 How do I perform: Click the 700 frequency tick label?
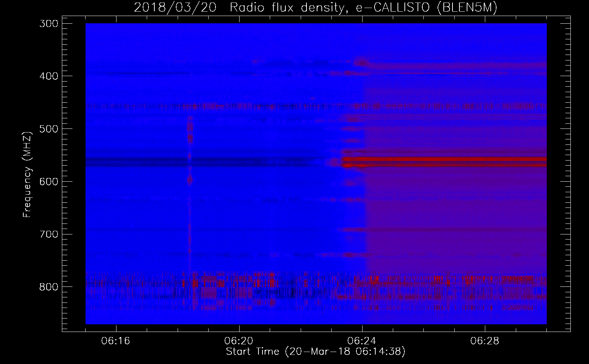(x=48, y=234)
